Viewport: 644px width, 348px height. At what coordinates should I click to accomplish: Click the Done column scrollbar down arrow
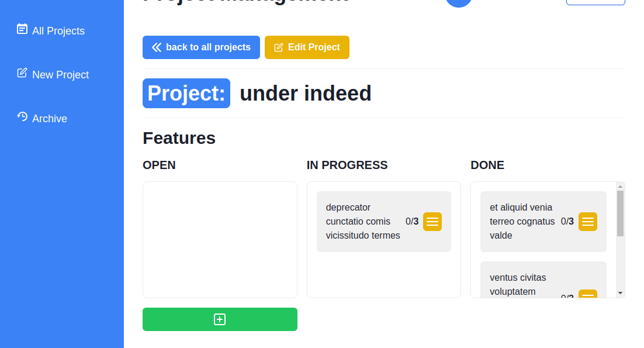point(620,293)
